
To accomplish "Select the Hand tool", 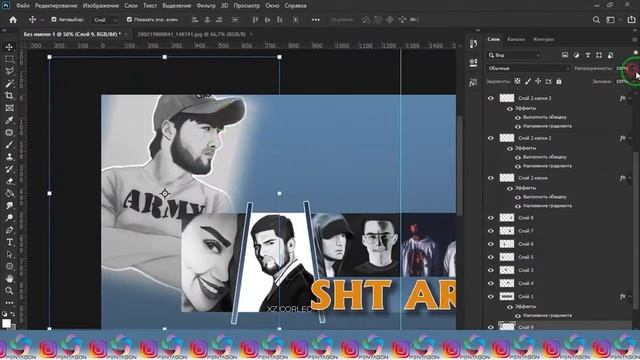I will click(x=9, y=279).
